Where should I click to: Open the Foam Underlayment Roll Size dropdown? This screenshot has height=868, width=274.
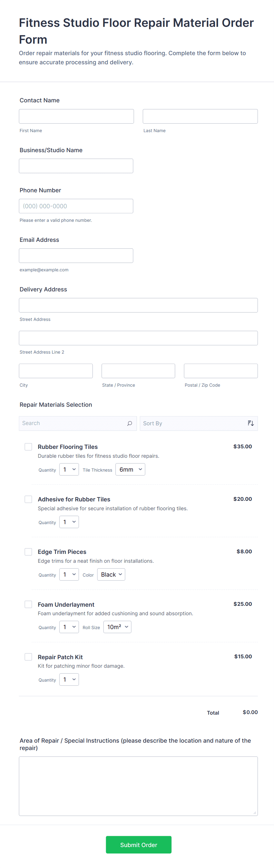coord(117,627)
